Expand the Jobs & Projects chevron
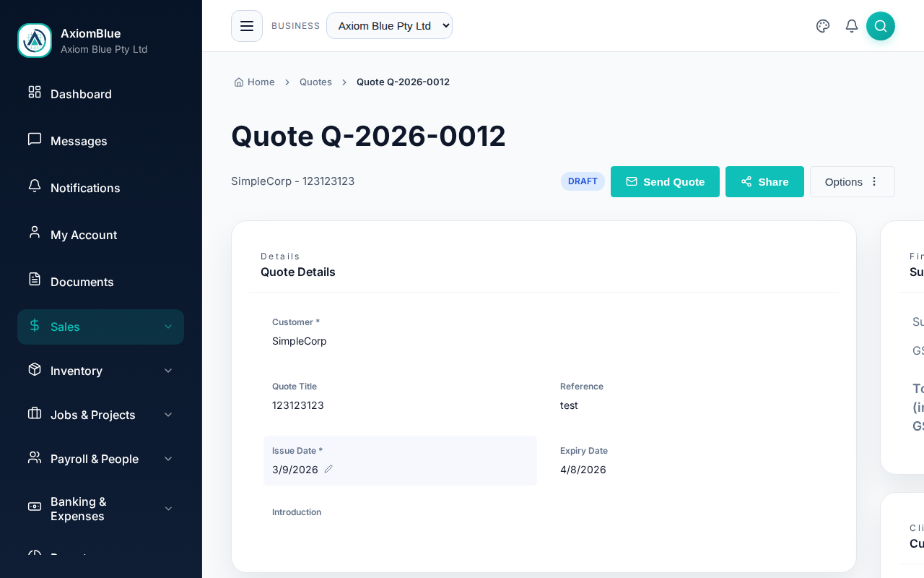The height and width of the screenshot is (578, 924). tap(168, 415)
